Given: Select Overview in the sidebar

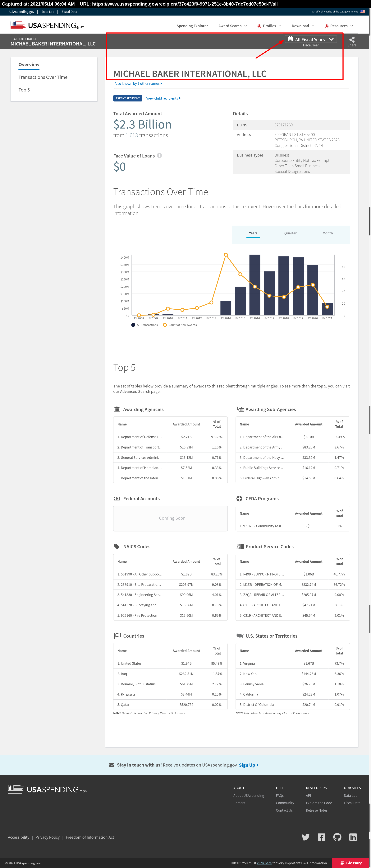Looking at the screenshot, I should pyautogui.click(x=29, y=64).
